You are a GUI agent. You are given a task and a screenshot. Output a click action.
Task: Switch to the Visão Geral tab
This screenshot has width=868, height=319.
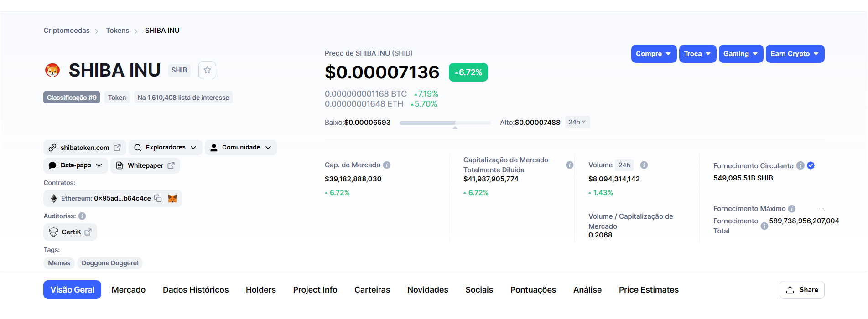point(72,290)
